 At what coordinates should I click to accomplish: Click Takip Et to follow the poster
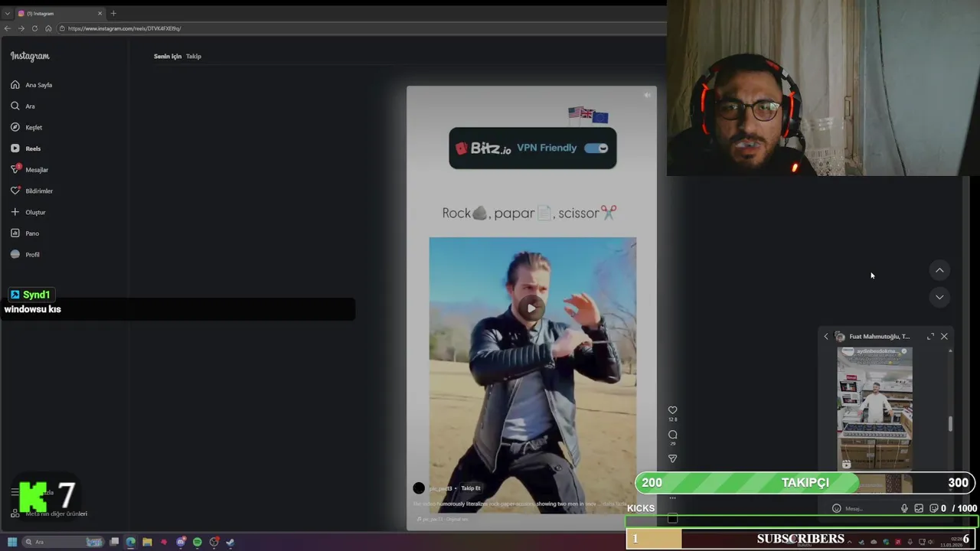click(471, 488)
